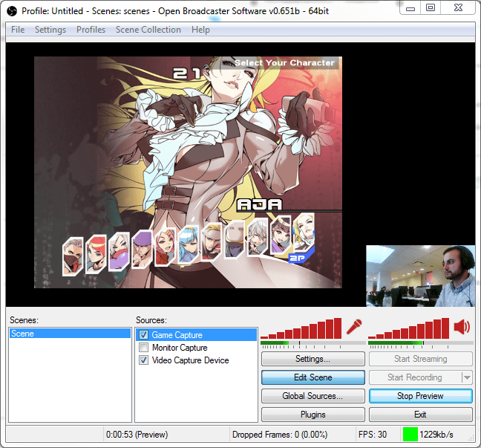
Task: Click the 1229kb/s bitrate text
Action: pyautogui.click(x=436, y=435)
